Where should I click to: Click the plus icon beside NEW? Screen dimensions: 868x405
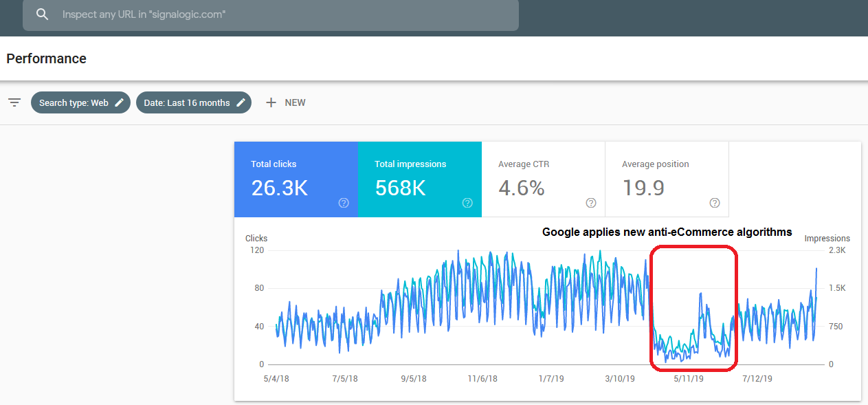tap(271, 102)
